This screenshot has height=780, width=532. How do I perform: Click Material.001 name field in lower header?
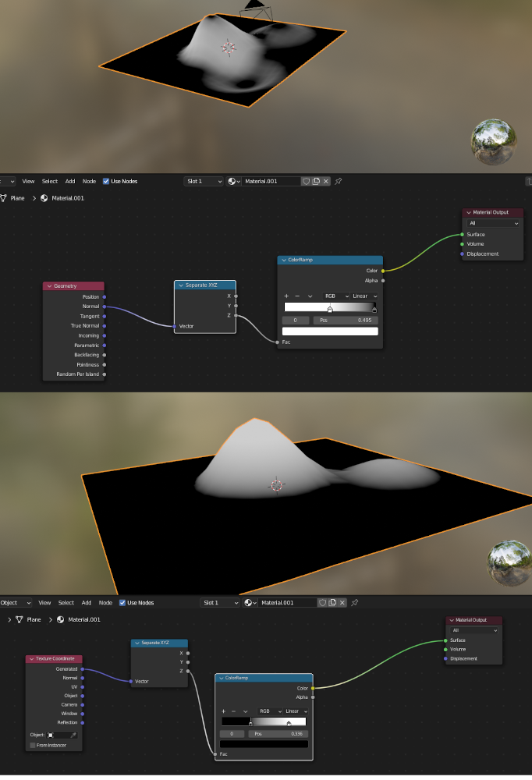coord(288,602)
